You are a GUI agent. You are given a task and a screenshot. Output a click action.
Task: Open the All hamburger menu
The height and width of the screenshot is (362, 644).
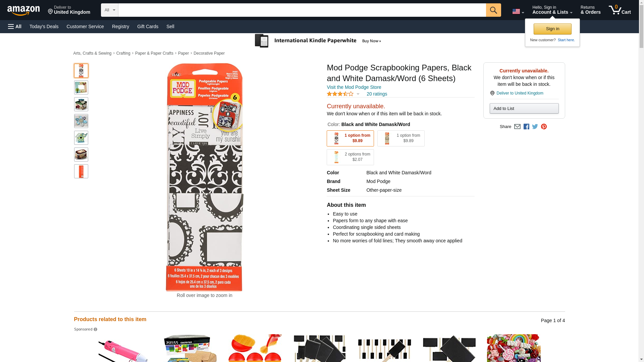point(15,26)
